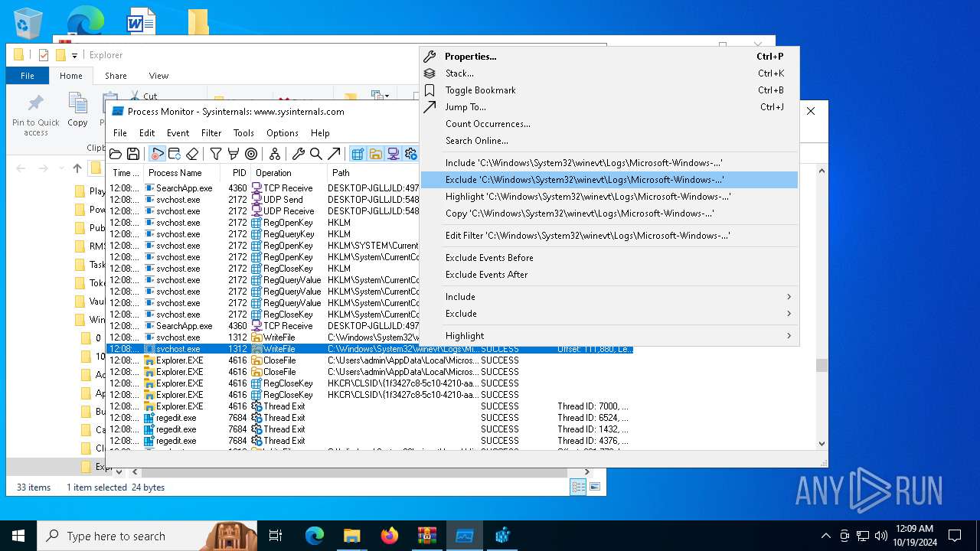Viewport: 980px width, 551px height.
Task: Choose Highlight 'C:\Windows\System32\winevt...' entry
Action: (609, 197)
